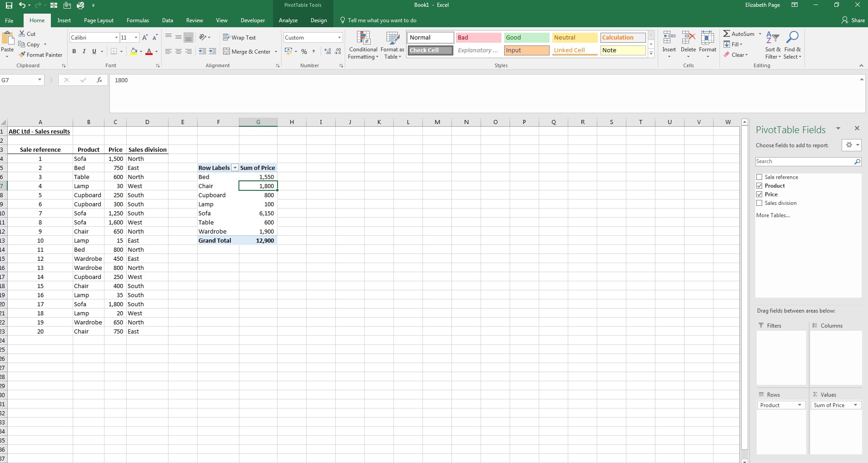Open the Row Labels filter dropdown
This screenshot has height=463, width=868.
(235, 168)
